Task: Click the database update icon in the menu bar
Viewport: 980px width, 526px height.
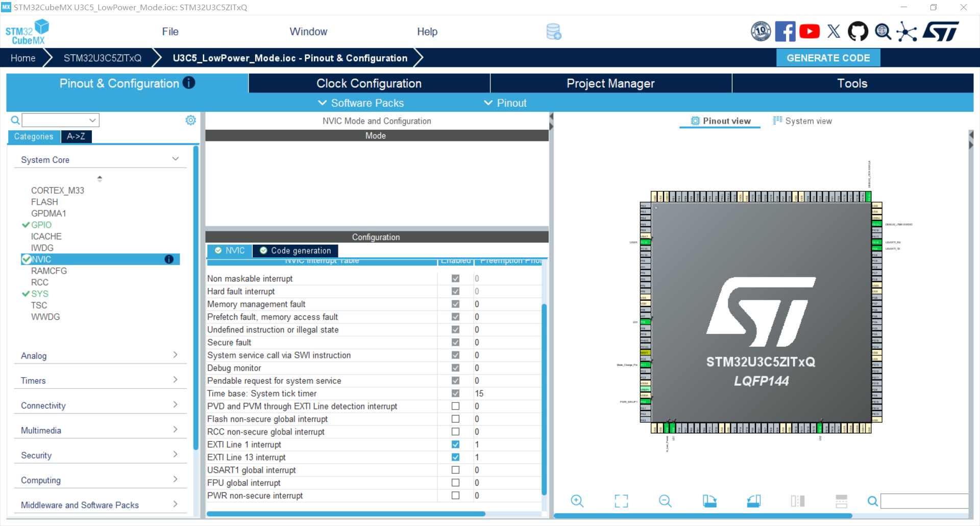Action: [x=554, y=32]
